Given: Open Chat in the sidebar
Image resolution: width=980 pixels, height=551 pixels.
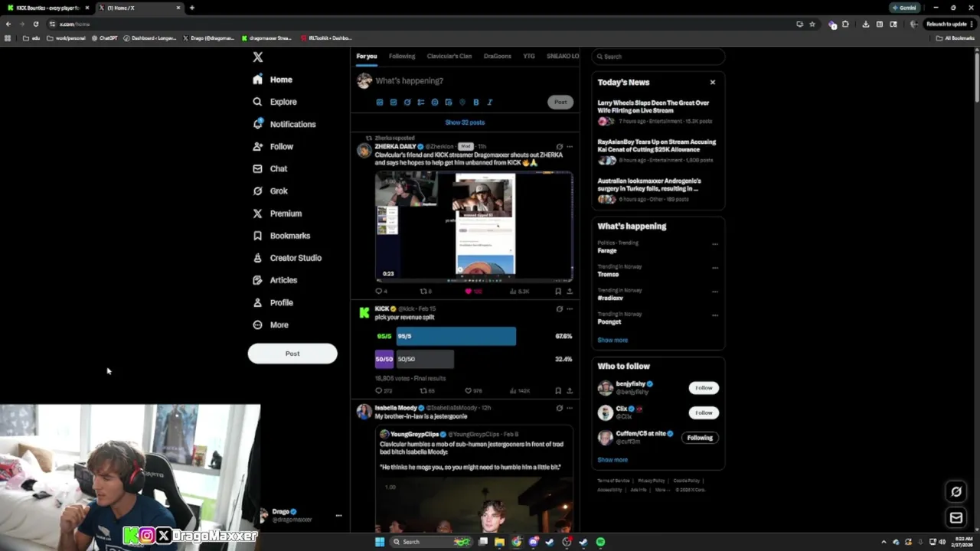Looking at the screenshot, I should tap(270, 168).
